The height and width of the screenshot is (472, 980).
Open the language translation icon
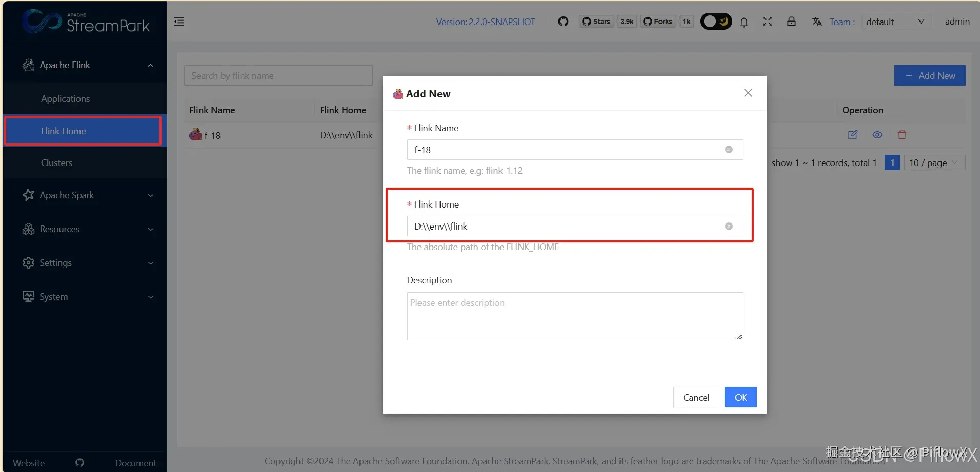(816, 22)
